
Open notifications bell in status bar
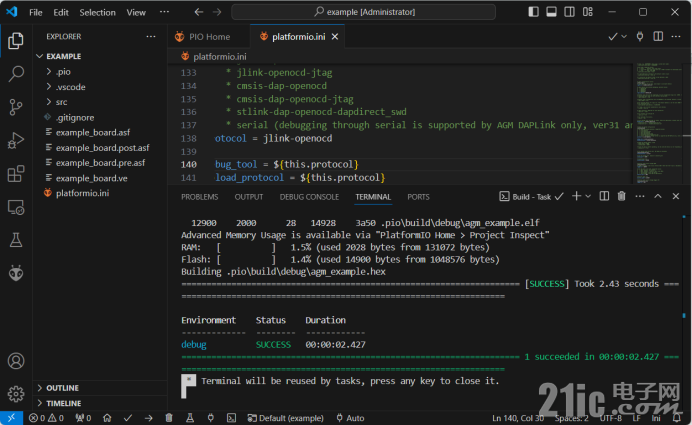tap(677, 418)
